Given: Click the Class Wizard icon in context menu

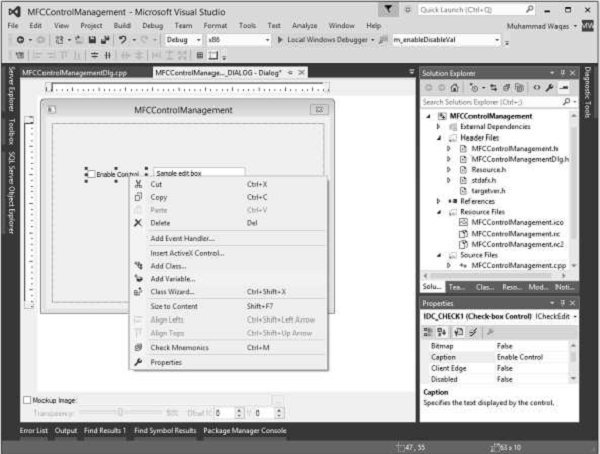Looking at the screenshot, I should 138,292.
